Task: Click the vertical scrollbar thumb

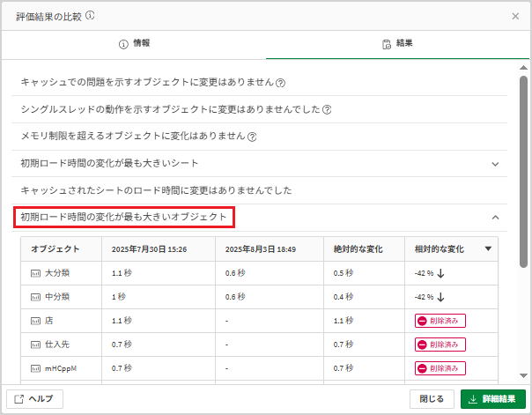Action: point(523,172)
